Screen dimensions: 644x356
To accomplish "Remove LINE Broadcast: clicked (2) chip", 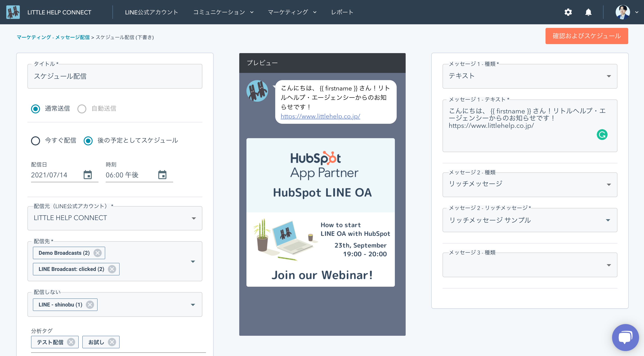I will click(112, 269).
